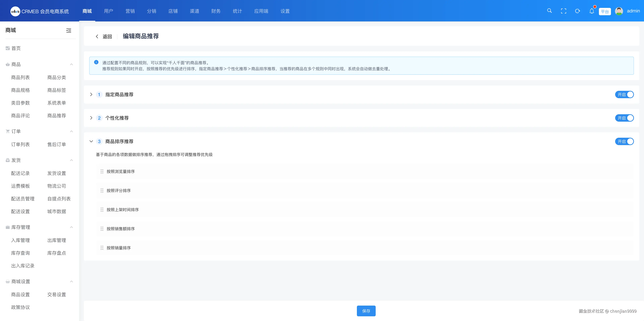The height and width of the screenshot is (321, 644).
Task: Click drag handle for 按照销量排序
Action: click(102, 248)
